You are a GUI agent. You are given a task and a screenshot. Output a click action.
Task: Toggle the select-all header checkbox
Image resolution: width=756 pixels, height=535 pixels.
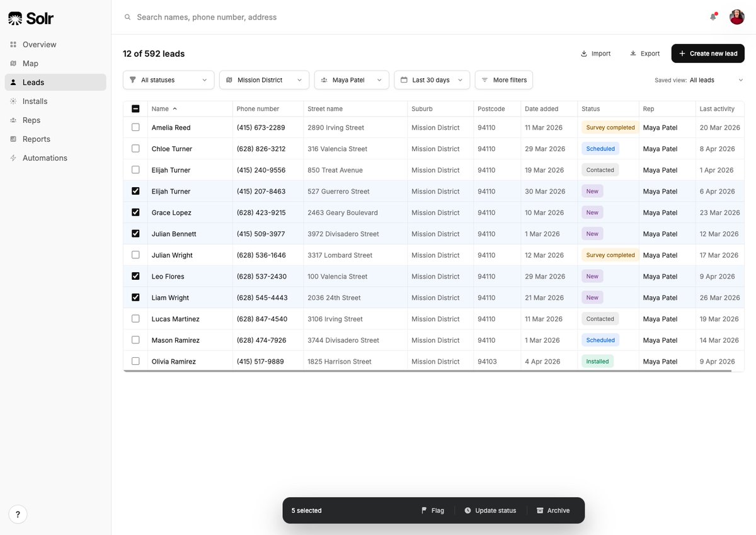point(135,109)
